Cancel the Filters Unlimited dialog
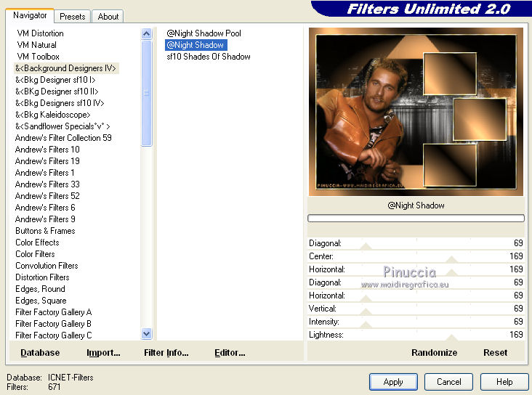The width and height of the screenshot is (532, 395). pos(448,382)
